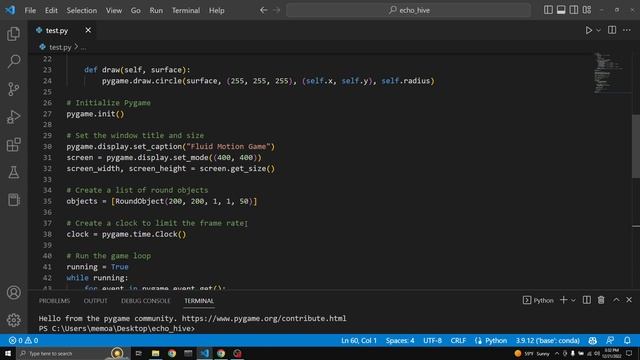The width and height of the screenshot is (640, 360).
Task: Open run options dropdown beside play button
Action: coord(598,30)
